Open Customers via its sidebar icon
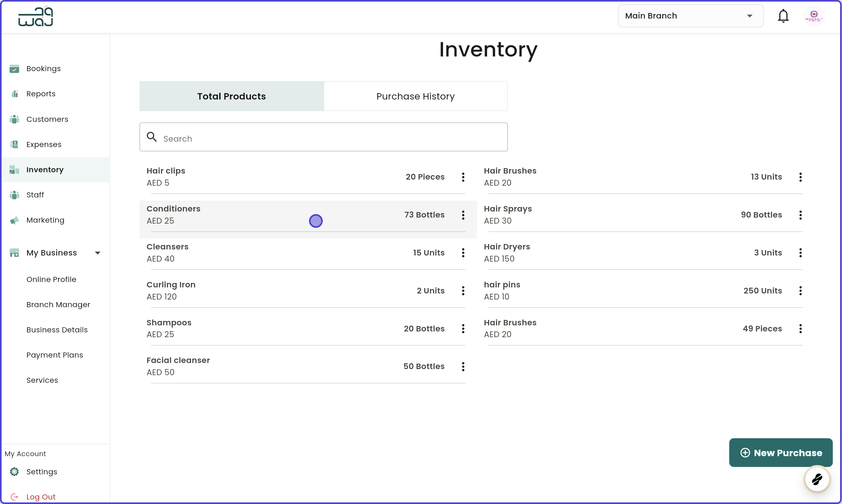The height and width of the screenshot is (504, 842). [14, 119]
